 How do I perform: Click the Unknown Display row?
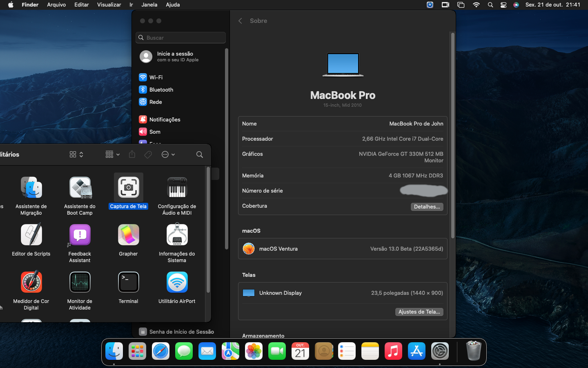[343, 293]
